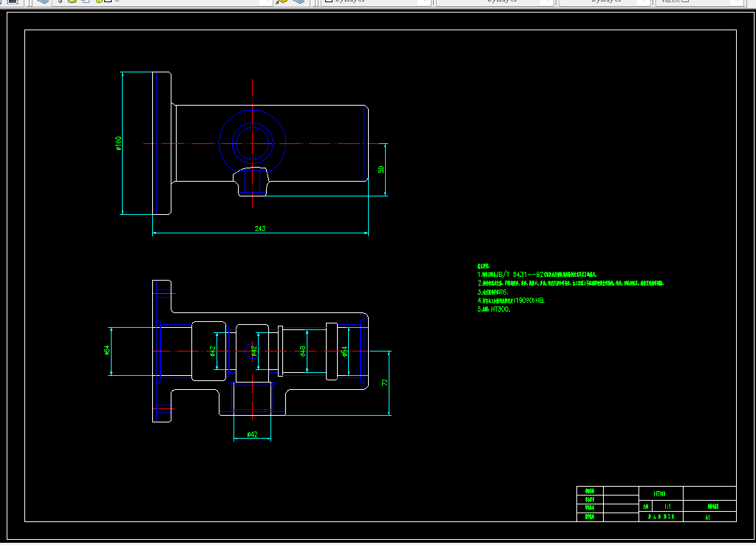The height and width of the screenshot is (545, 756).
Task: Click the 1:1 scale cell in title block
Action: [x=668, y=507]
